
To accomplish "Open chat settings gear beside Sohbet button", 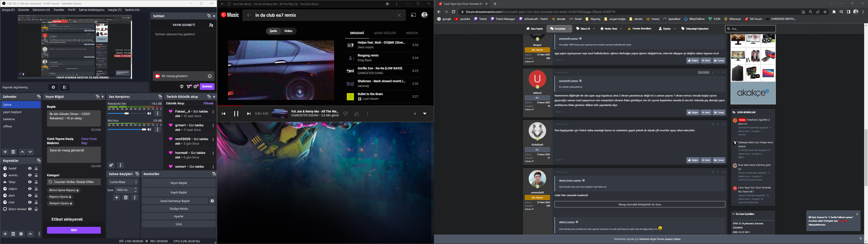I will (x=196, y=87).
